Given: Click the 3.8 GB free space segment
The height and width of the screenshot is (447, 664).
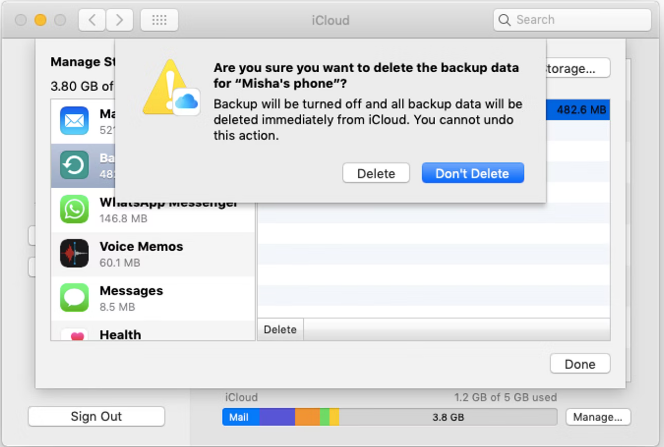Looking at the screenshot, I should (x=448, y=417).
